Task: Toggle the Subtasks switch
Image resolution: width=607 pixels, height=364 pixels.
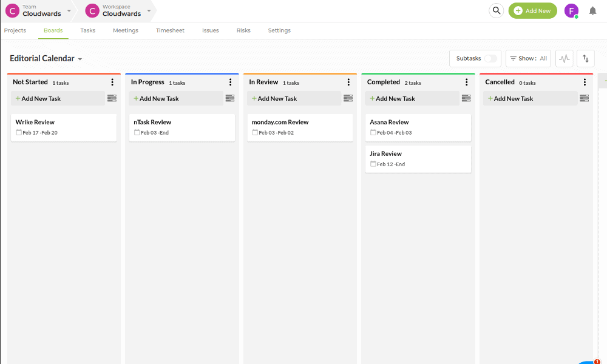Action: (x=490, y=58)
